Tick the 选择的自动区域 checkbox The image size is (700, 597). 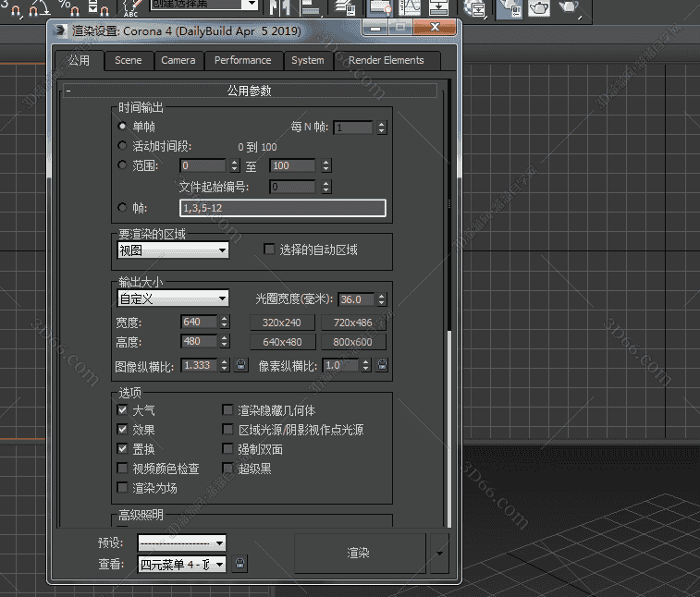[270, 250]
